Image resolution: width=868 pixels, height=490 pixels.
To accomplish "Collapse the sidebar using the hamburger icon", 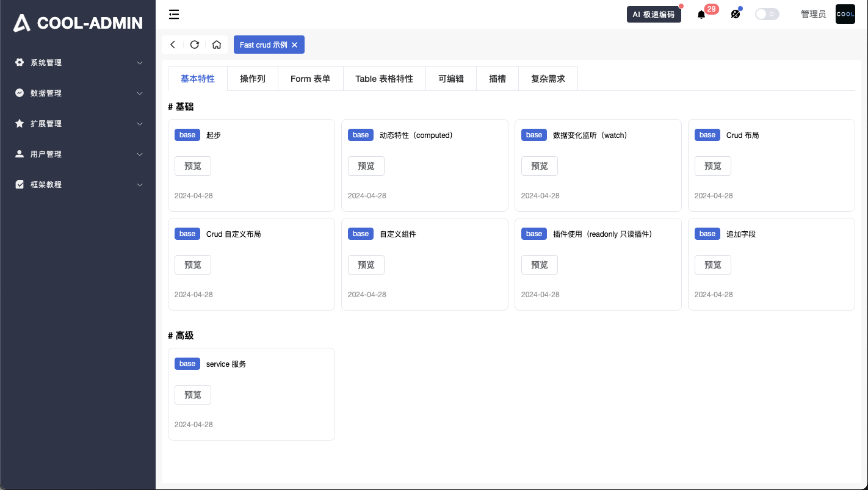I will click(174, 14).
